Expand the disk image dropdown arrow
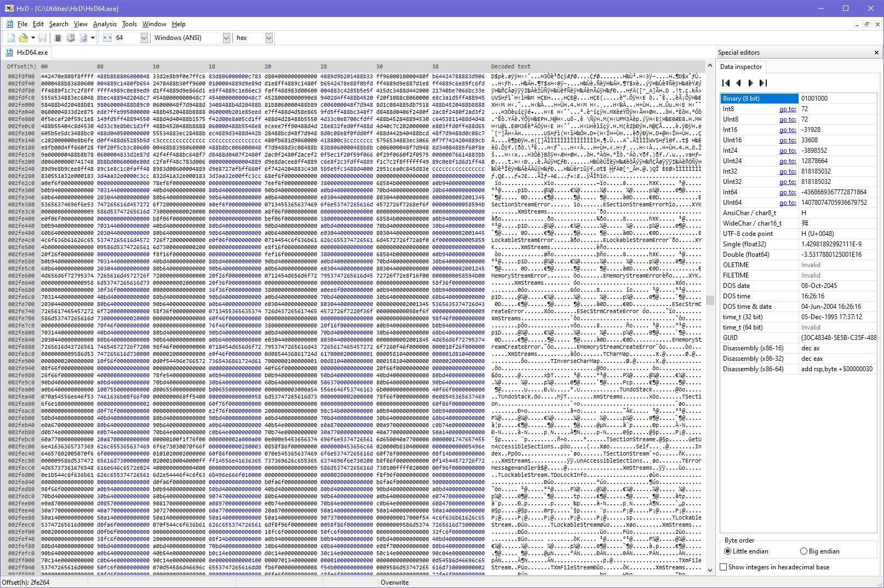 (x=93, y=38)
